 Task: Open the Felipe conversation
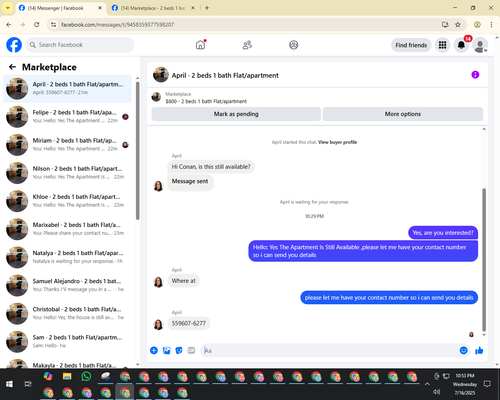(67, 116)
